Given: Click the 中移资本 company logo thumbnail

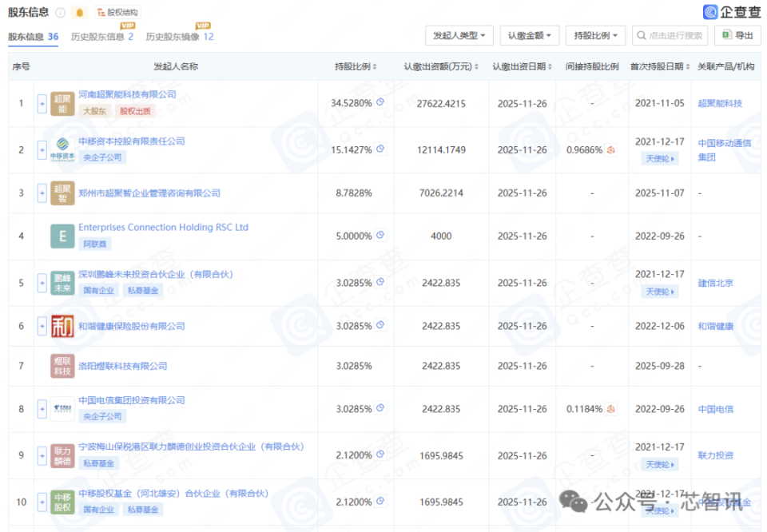Looking at the screenshot, I should point(62,150).
